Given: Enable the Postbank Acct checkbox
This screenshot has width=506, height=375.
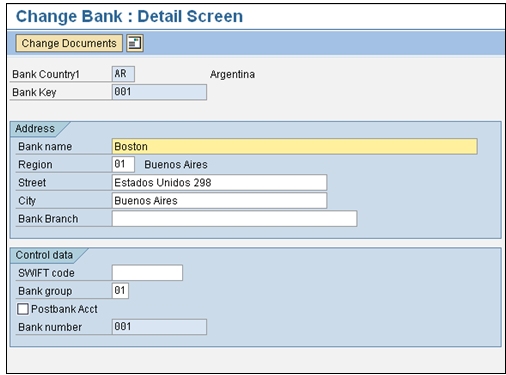Looking at the screenshot, I should pyautogui.click(x=23, y=309).
